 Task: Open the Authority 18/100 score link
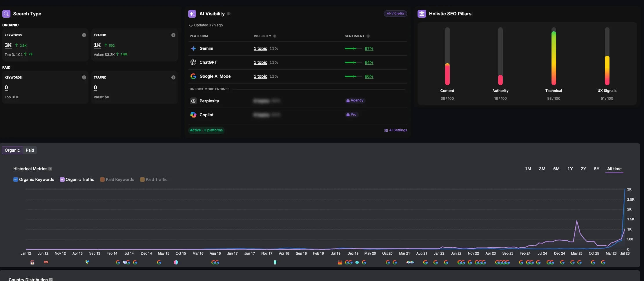pos(500,99)
